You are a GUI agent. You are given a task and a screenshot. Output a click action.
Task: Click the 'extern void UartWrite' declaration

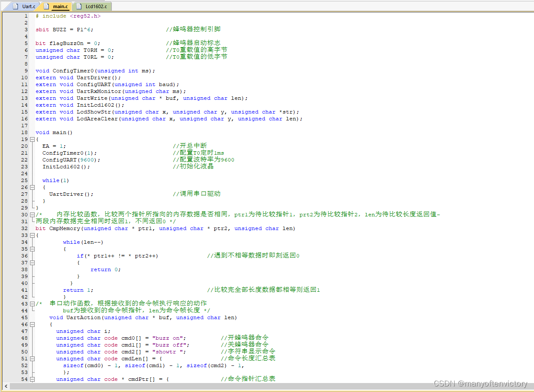tap(141, 98)
